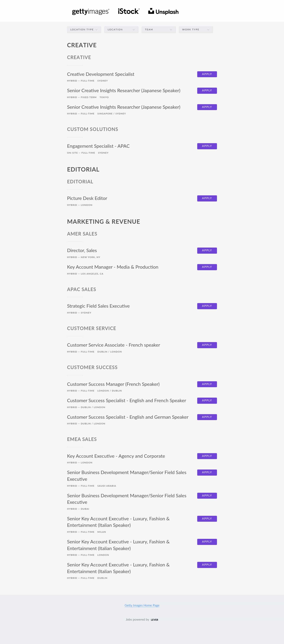Screen dimensions: 284x644
Task: Click the Key Account Manager job title
Action: (112, 267)
